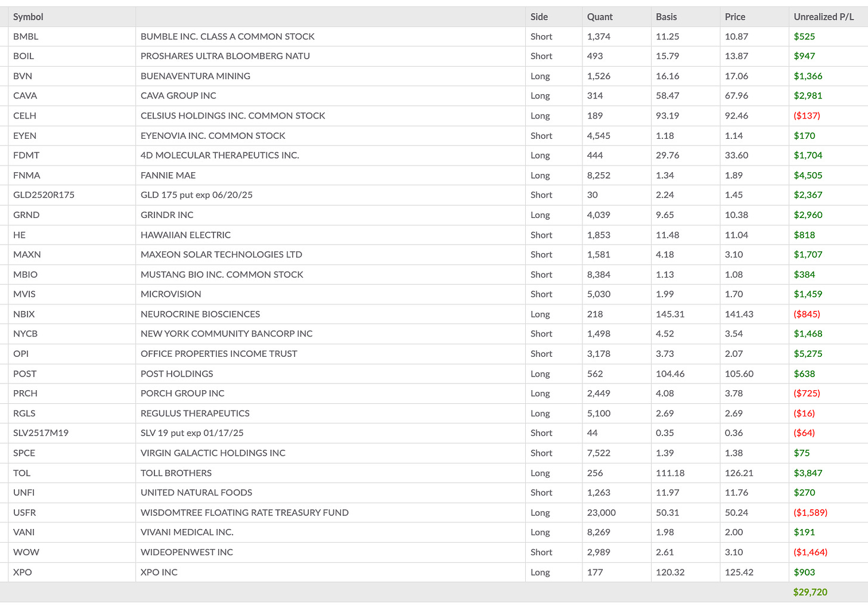This screenshot has width=868, height=607.
Task: Click MBIO quantity 8,384
Action: [599, 275]
